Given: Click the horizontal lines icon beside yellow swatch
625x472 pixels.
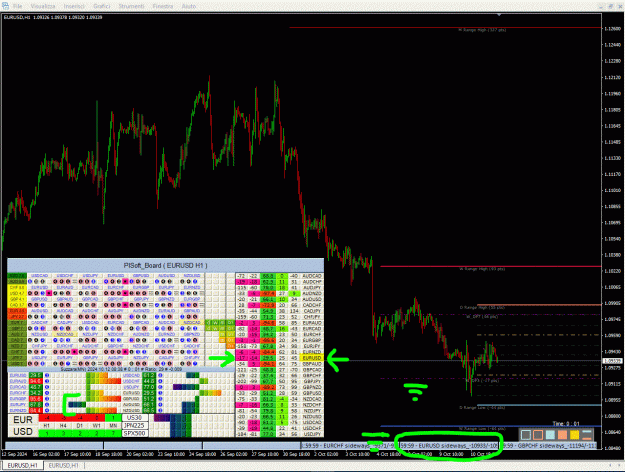Looking at the screenshot, I should [587, 435].
